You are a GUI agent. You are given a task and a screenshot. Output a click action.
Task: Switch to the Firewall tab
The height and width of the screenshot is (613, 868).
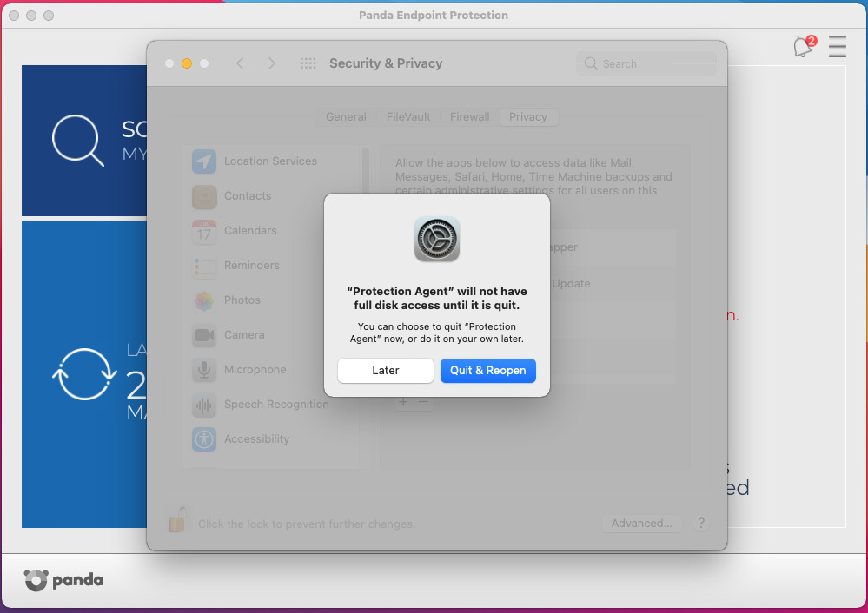[x=469, y=116]
